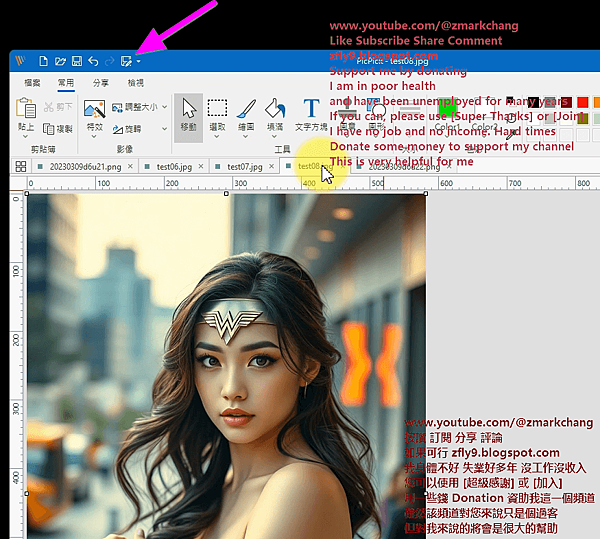Undo the last action

pyautogui.click(x=93, y=61)
